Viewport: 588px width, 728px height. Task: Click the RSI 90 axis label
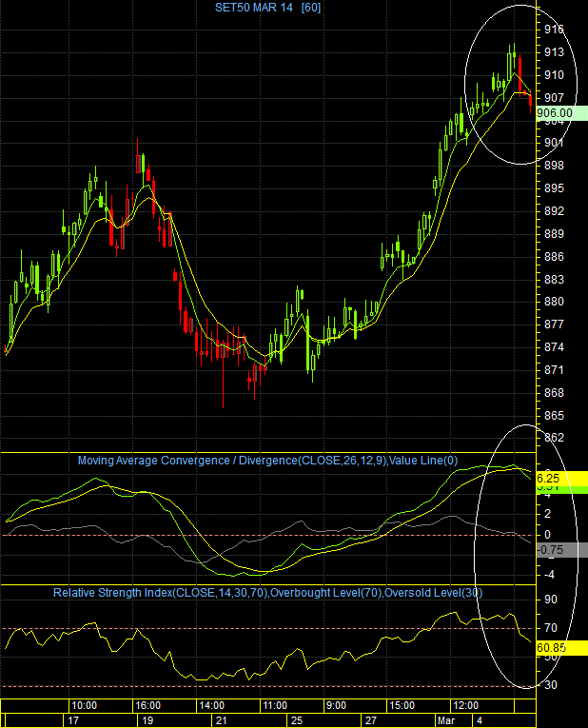point(551,600)
